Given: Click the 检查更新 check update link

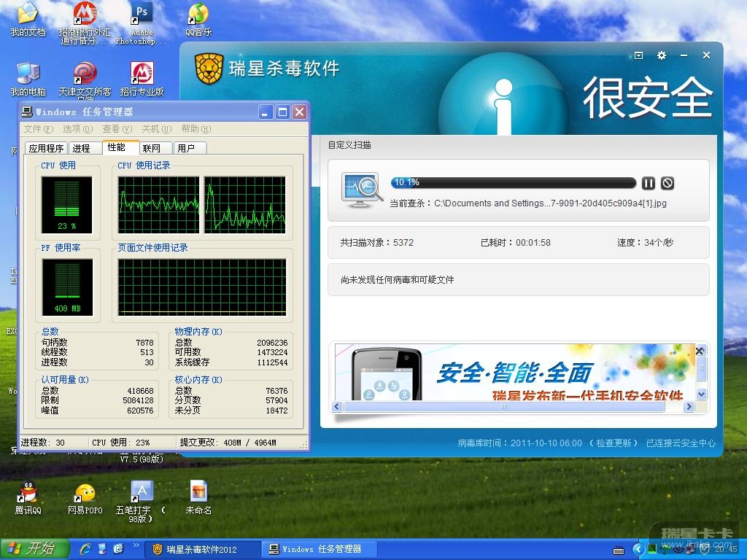Looking at the screenshot, I should [614, 443].
